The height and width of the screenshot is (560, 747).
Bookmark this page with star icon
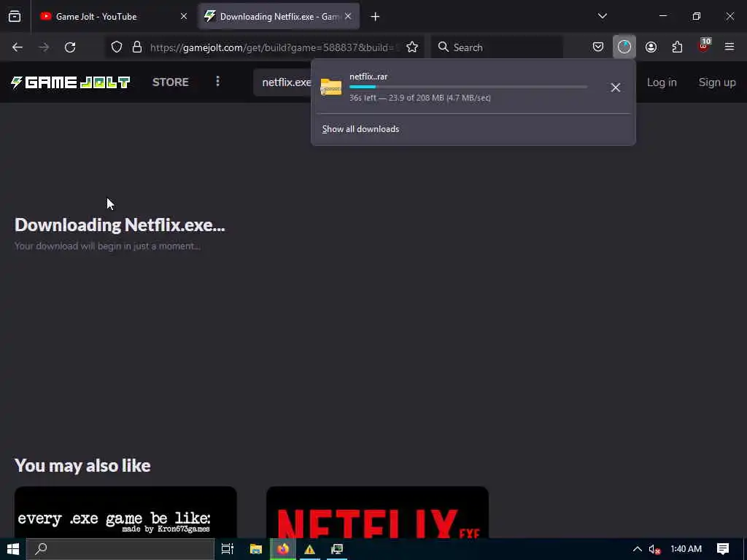click(x=412, y=47)
